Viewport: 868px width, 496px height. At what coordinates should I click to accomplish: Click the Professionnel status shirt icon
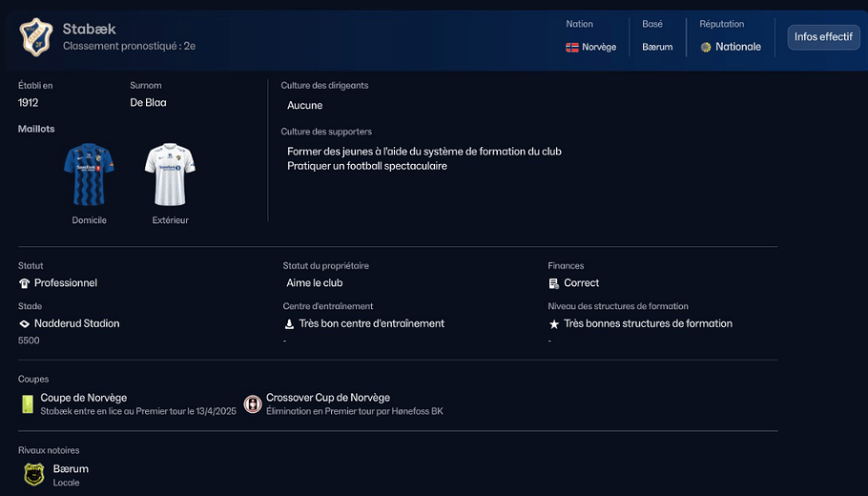[x=25, y=283]
